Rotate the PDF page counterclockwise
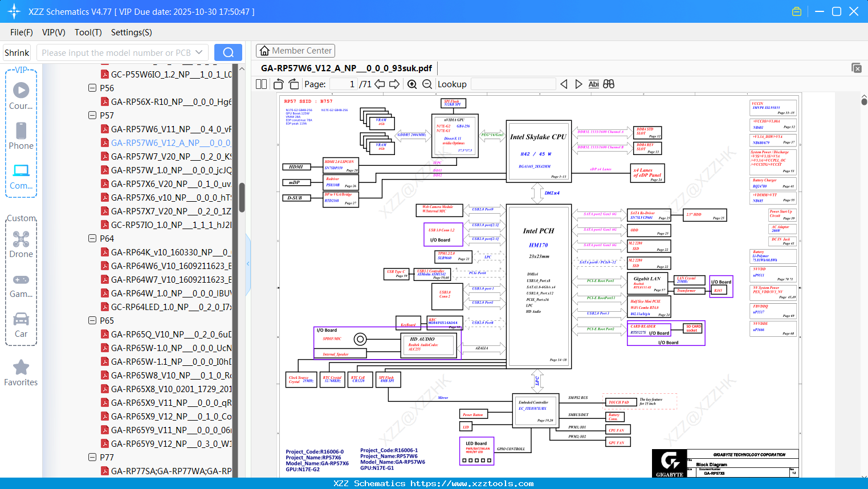Screen dimensions: 868x489 coord(279,84)
